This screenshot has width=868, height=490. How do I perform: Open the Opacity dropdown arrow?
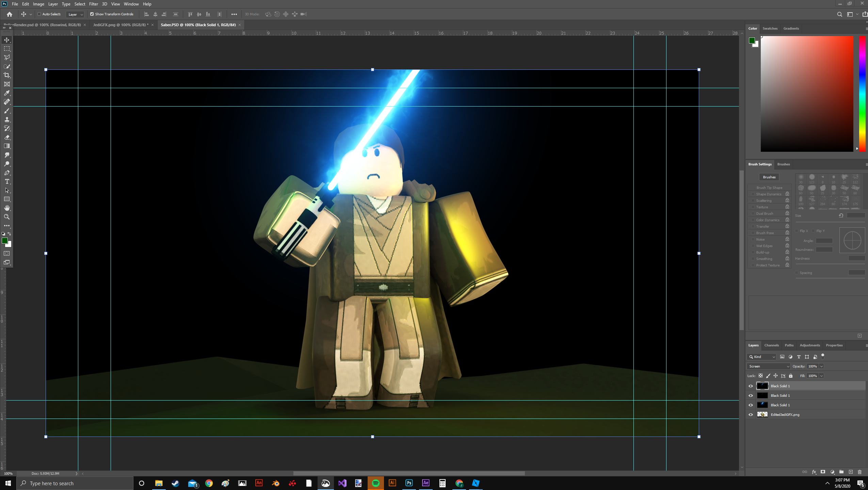(x=822, y=366)
